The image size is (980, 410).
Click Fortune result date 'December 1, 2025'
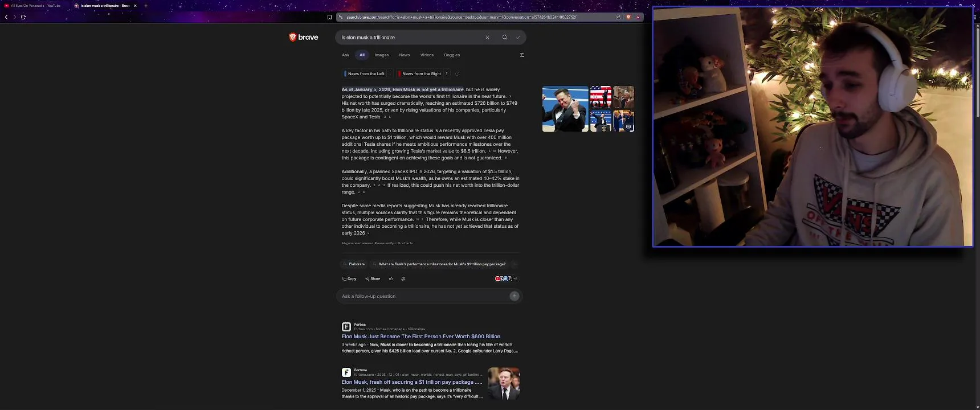pos(359,390)
